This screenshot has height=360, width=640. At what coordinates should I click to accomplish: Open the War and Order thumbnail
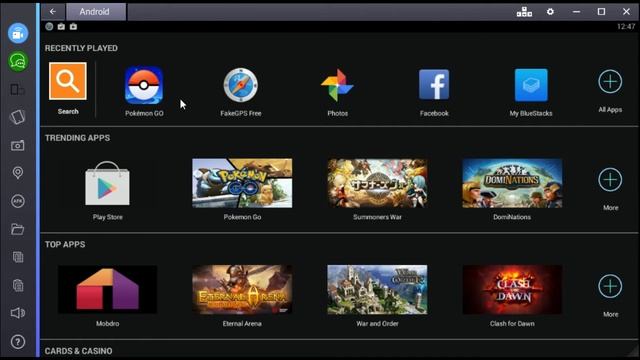point(377,289)
